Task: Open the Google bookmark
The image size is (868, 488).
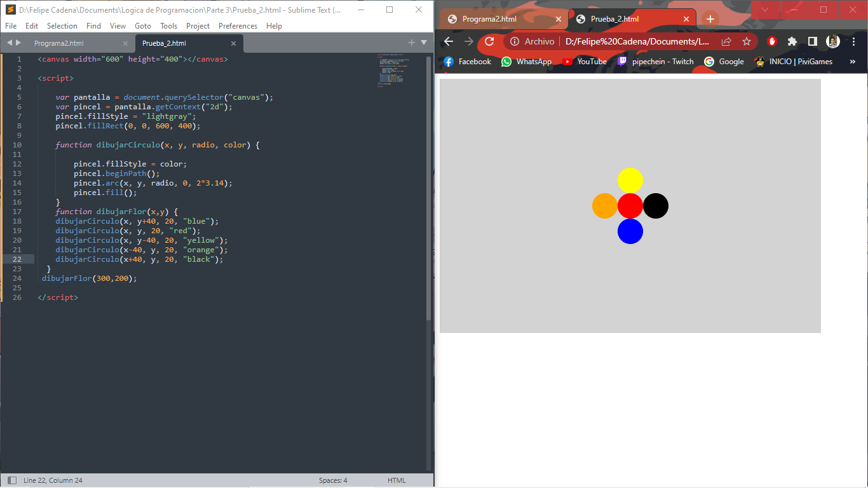Action: click(x=724, y=62)
